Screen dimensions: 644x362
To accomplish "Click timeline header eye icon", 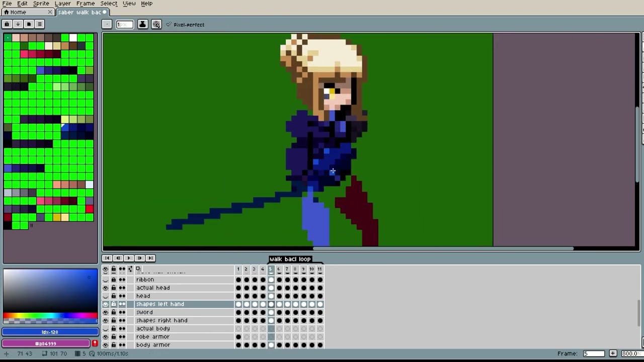I will (x=105, y=269).
